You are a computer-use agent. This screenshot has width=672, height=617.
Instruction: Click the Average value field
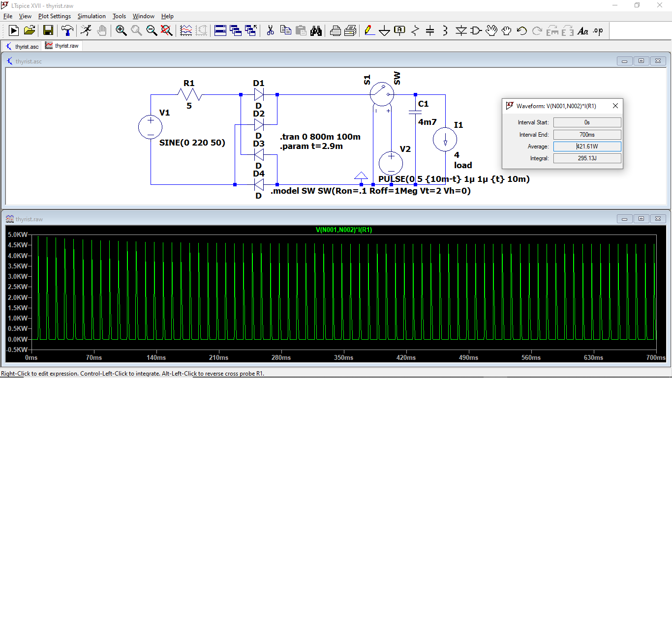(x=587, y=147)
